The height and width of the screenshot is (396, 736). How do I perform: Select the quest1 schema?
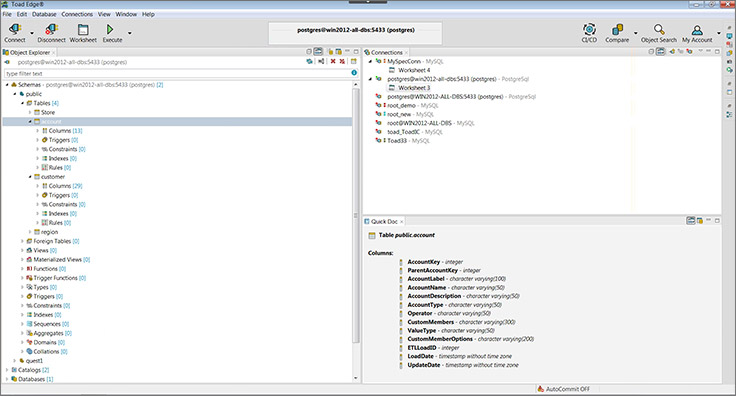tap(34, 361)
